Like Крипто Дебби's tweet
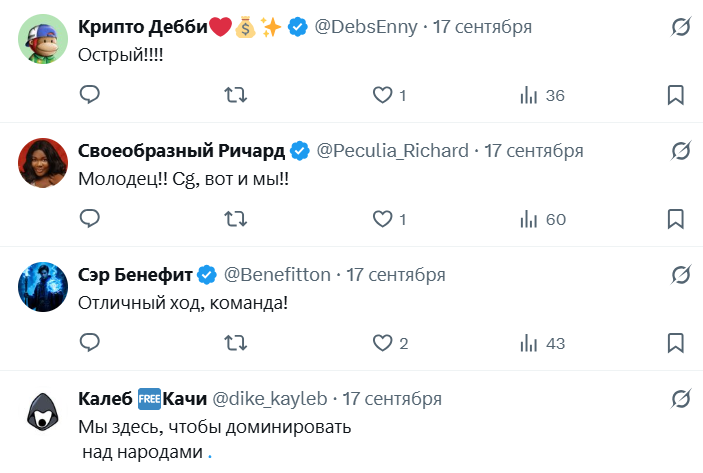Screen dimensions: 703x473 (x=381, y=95)
